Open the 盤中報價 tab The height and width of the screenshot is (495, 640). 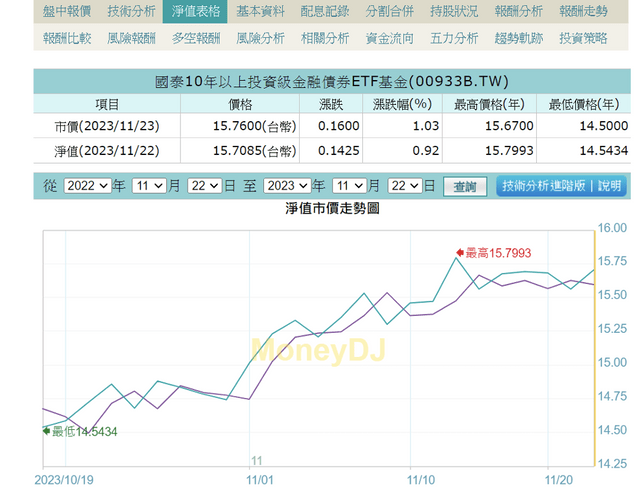(67, 11)
